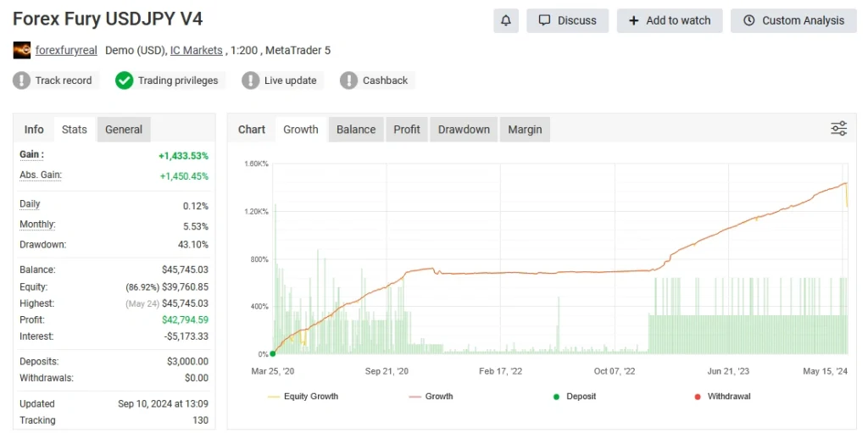Click Cashback warning icon
The image size is (868, 433).
pyautogui.click(x=348, y=80)
